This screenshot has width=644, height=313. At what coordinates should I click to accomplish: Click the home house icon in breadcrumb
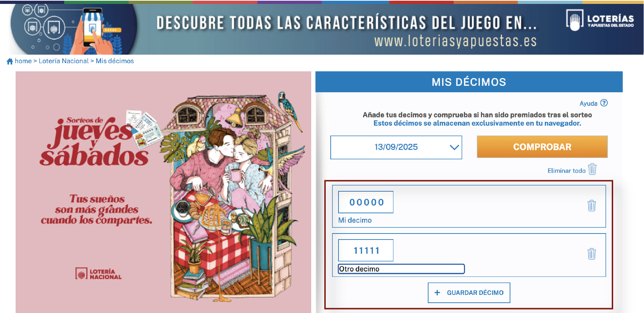10,61
